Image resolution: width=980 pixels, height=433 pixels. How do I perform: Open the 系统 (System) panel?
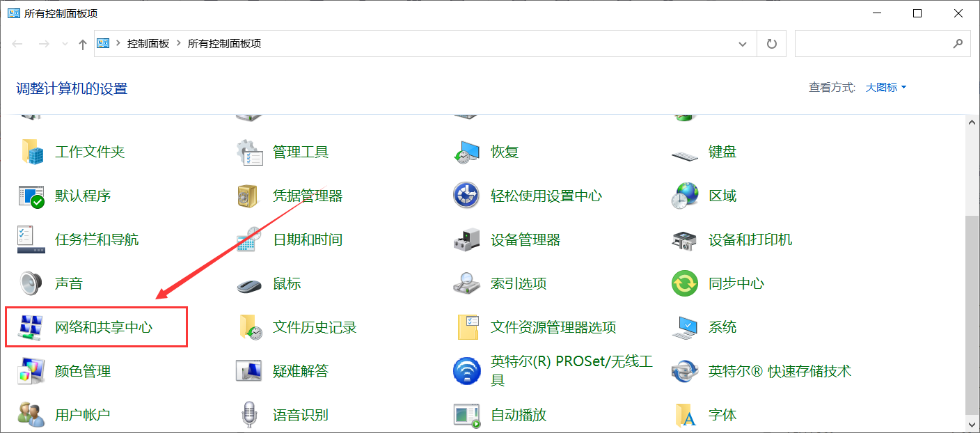coord(721,326)
